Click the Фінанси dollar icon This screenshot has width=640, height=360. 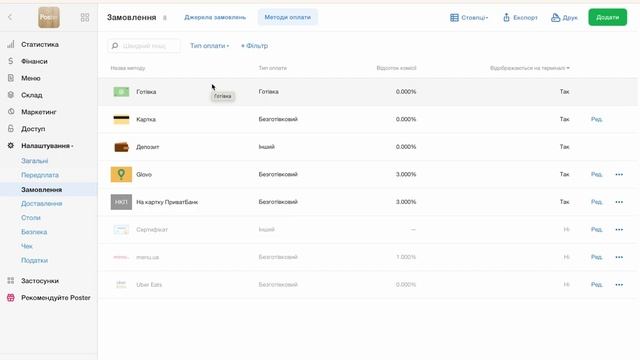(11, 61)
